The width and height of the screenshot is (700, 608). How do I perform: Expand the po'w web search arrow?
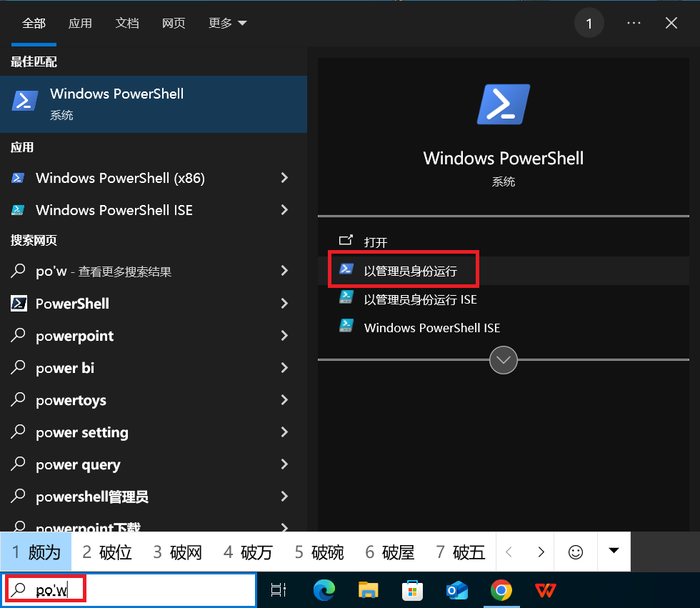(x=284, y=271)
